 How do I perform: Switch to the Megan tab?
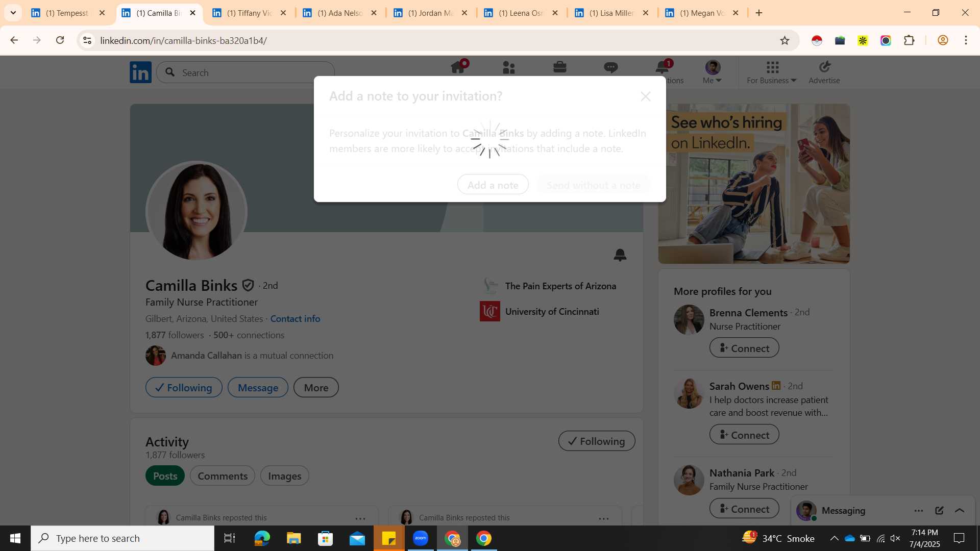pos(702,13)
